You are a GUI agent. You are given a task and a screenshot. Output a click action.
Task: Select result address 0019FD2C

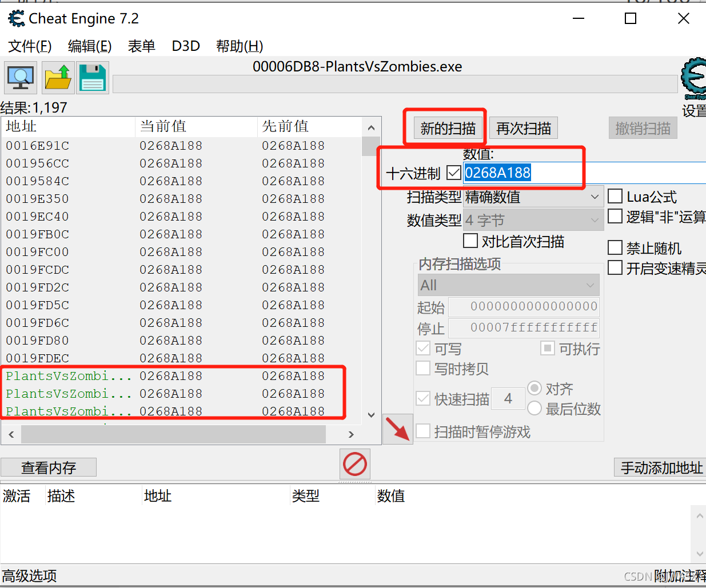pyautogui.click(x=38, y=287)
